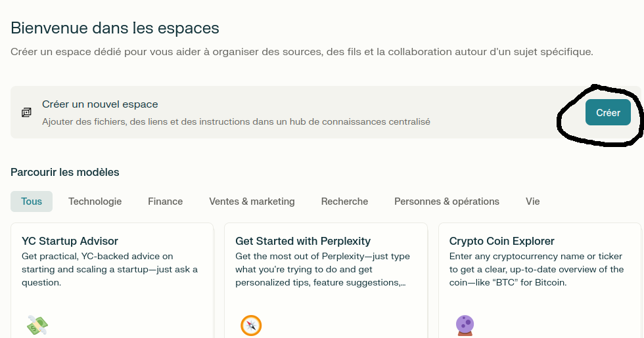Click the Perplexity compass icon

tap(251, 325)
